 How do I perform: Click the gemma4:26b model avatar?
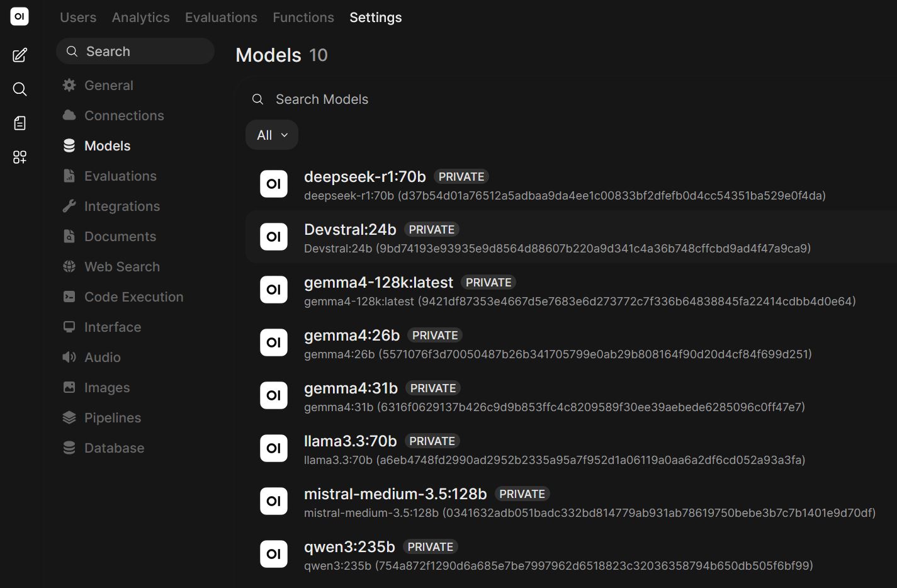(274, 342)
